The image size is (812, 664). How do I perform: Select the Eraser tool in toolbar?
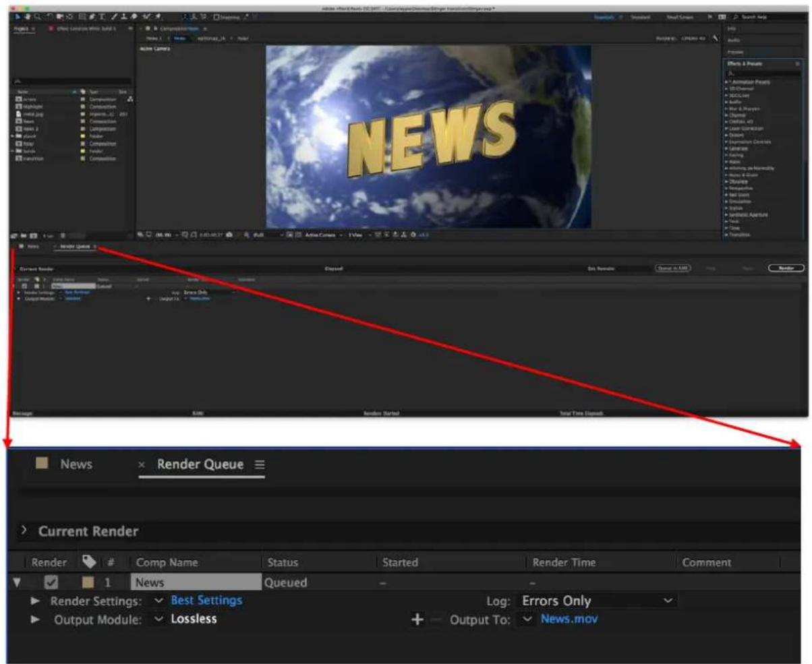point(134,17)
